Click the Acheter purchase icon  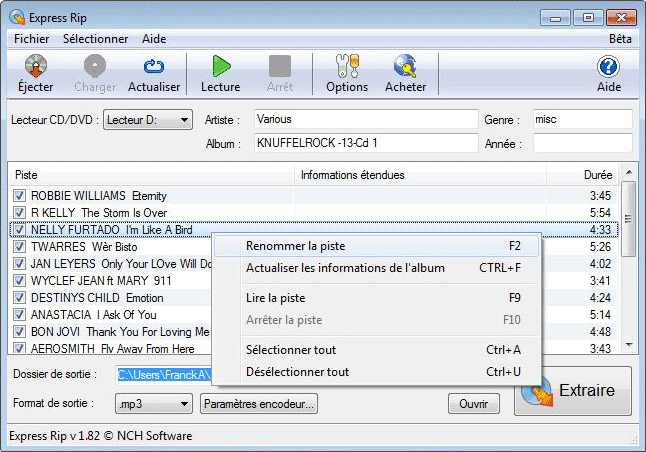point(405,66)
